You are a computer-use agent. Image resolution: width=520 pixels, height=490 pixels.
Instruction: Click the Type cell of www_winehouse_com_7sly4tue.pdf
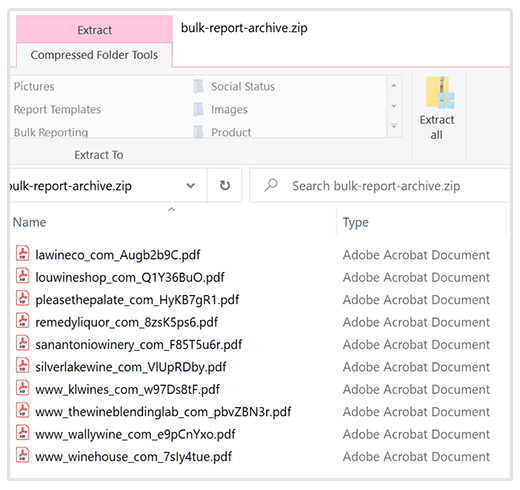(x=416, y=456)
